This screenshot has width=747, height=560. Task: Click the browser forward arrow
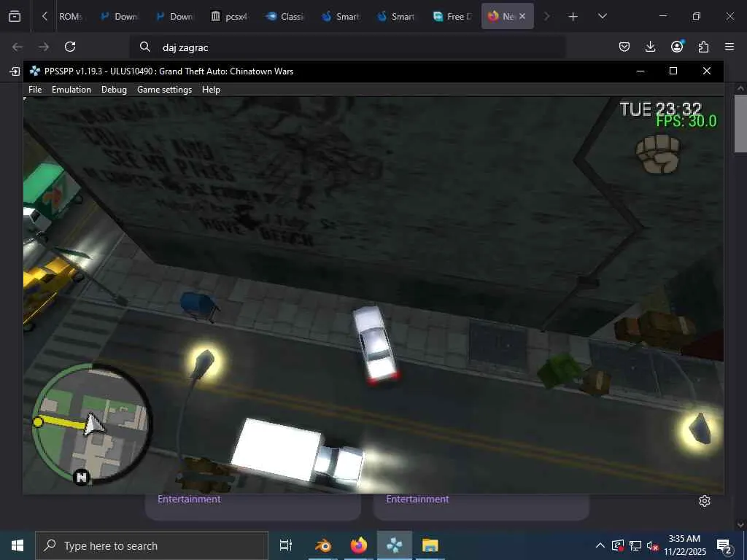(43, 47)
